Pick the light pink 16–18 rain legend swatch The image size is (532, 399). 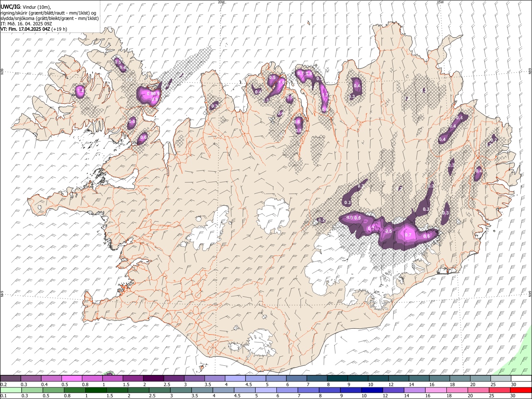pyautogui.click(x=436, y=390)
